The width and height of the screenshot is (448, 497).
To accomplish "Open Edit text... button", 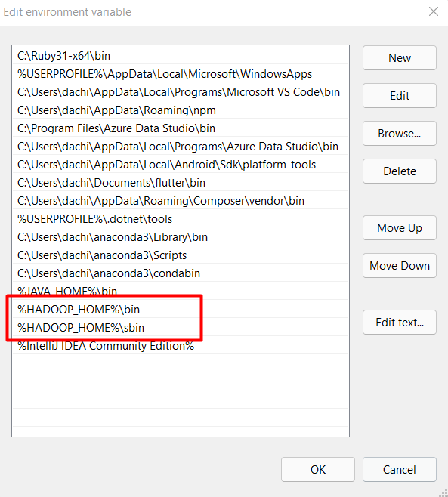I will coord(400,323).
